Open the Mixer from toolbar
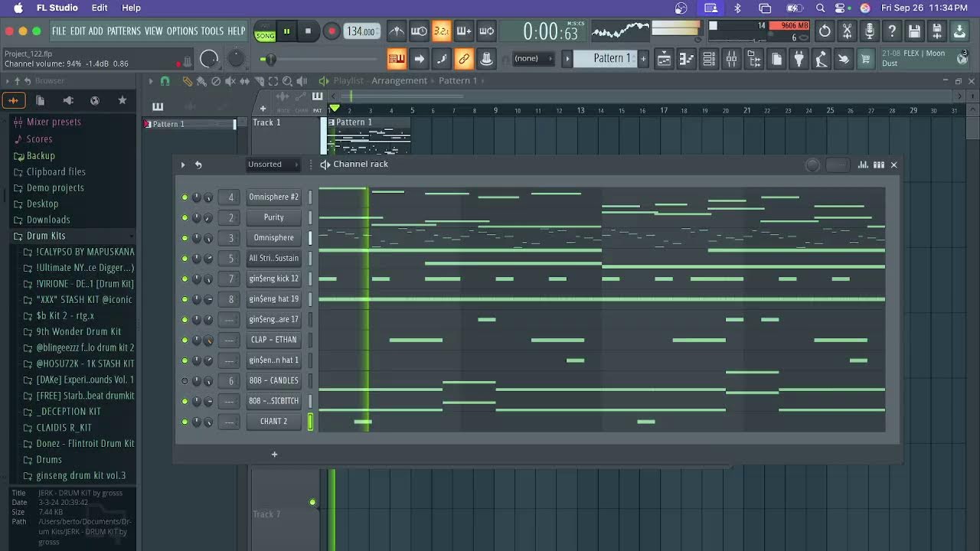The height and width of the screenshot is (551, 980). pos(731,59)
